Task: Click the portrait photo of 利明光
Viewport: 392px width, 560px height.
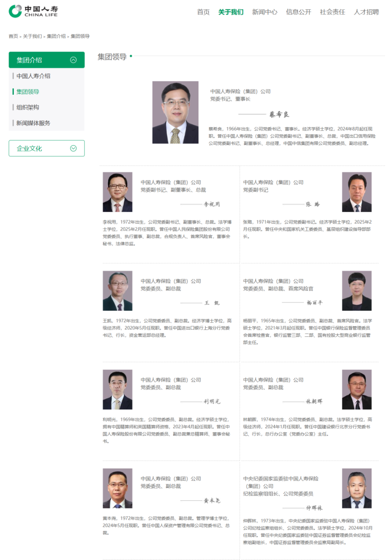Action: coord(118,389)
